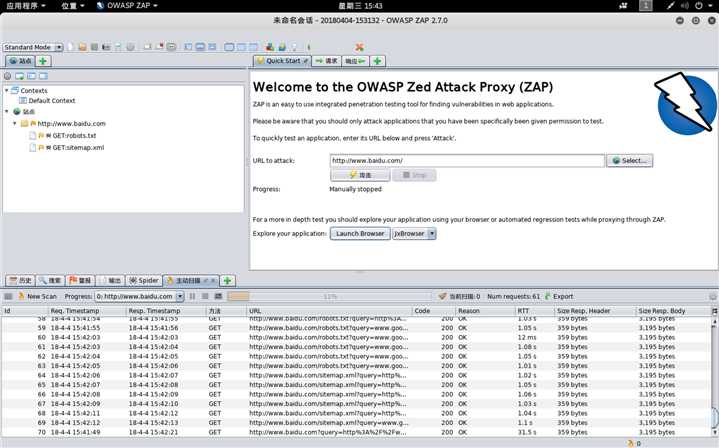Click the New Session toolbar icon
The image size is (719, 448).
click(70, 47)
